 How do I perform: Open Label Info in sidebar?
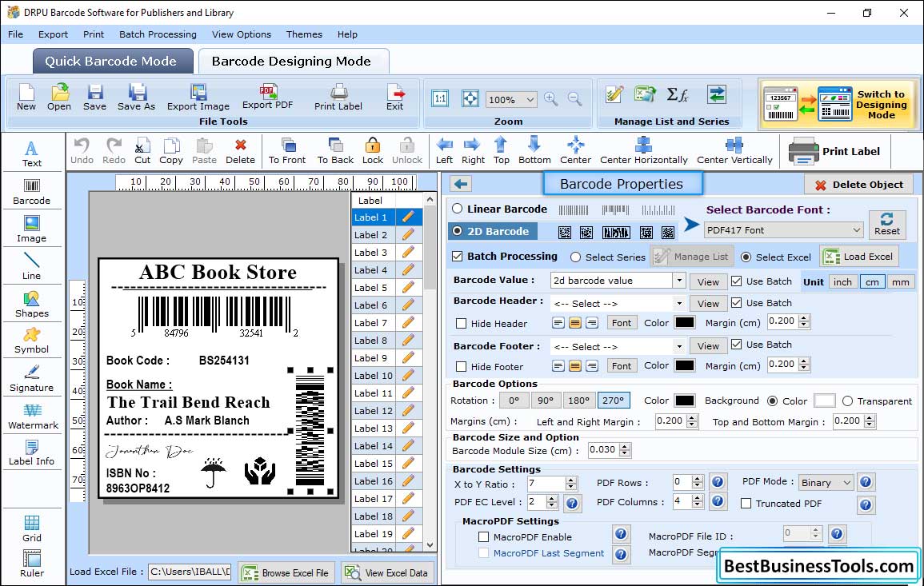tap(32, 453)
